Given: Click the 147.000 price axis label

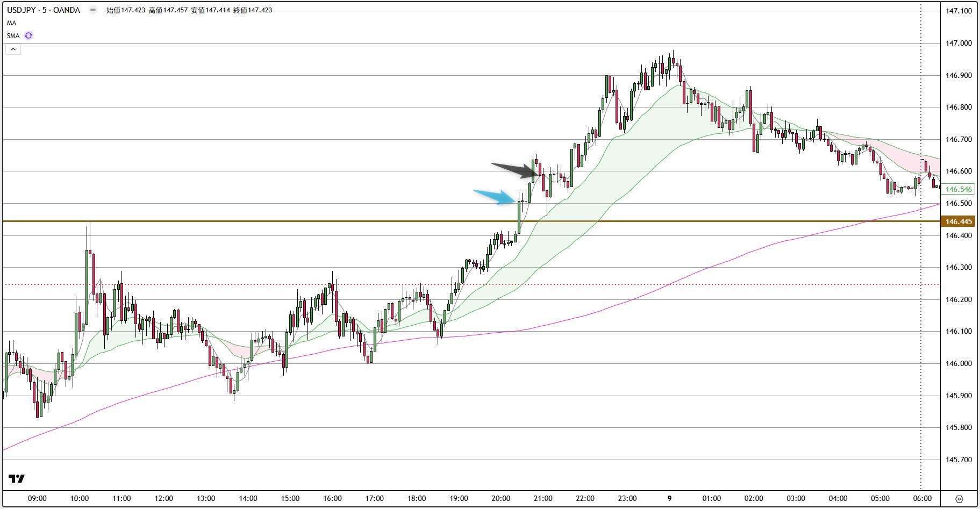Looking at the screenshot, I should point(959,44).
